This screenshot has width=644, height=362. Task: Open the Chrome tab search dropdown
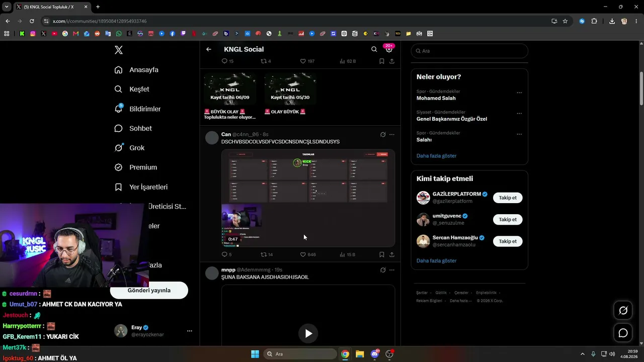click(x=7, y=7)
